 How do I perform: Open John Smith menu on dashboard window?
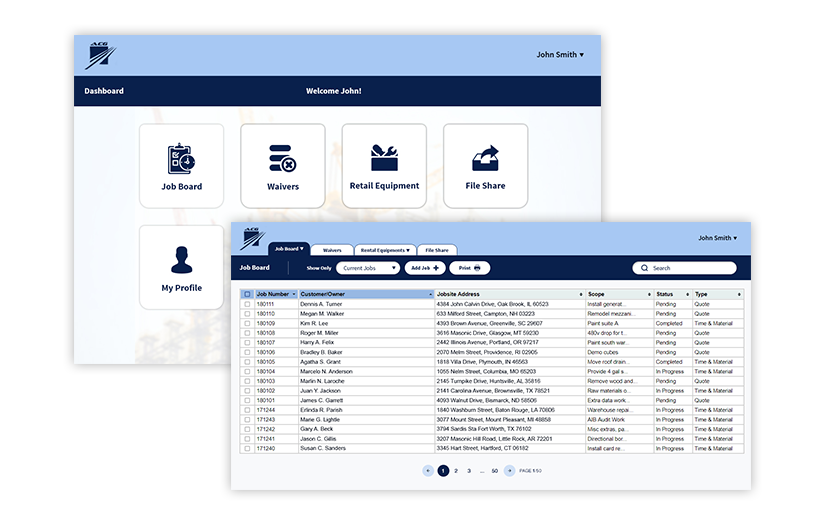click(559, 55)
